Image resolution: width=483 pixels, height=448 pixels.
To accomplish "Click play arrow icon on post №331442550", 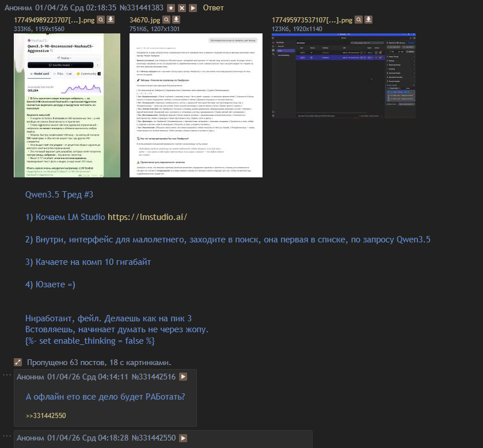I will click(183, 438).
